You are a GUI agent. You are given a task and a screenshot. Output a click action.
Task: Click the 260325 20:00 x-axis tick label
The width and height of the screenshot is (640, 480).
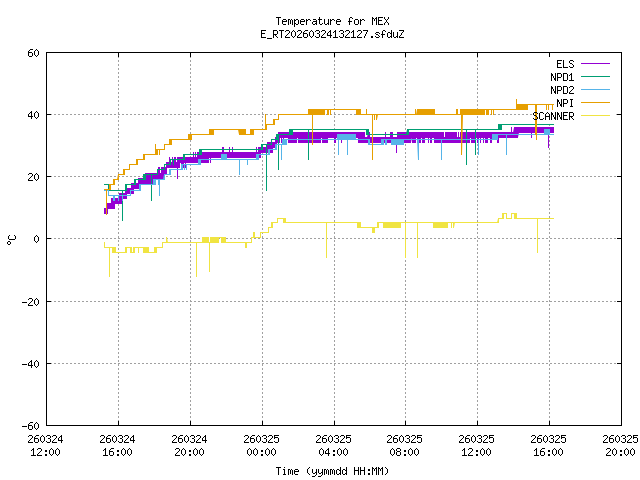pyautogui.click(x=620, y=445)
